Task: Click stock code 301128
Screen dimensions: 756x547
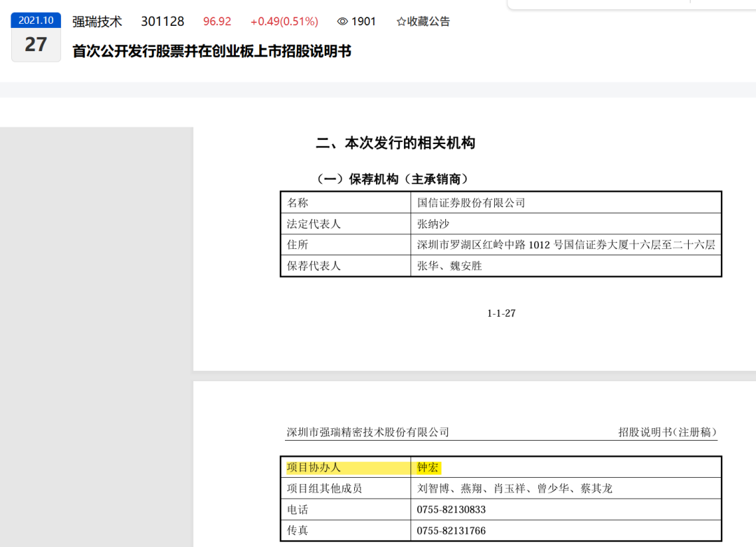Action: tap(162, 22)
